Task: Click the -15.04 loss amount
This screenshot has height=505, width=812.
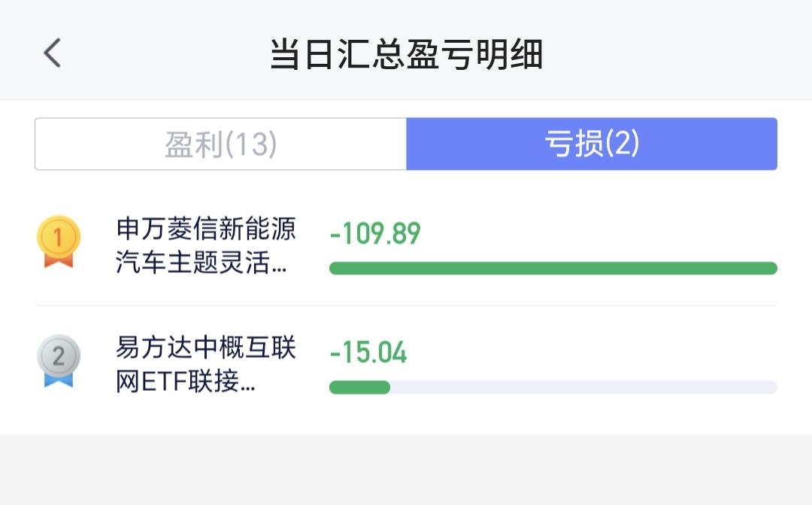Action: [368, 353]
